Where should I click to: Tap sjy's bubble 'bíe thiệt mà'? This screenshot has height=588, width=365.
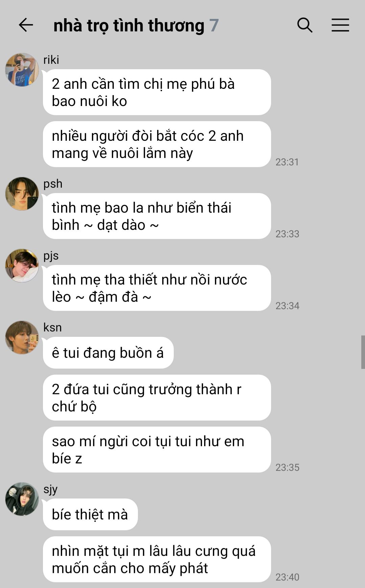tap(90, 514)
